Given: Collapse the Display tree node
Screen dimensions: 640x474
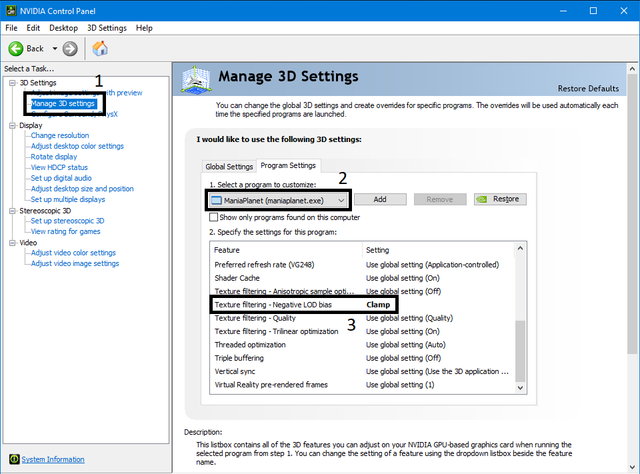Looking at the screenshot, I should click(x=12, y=125).
